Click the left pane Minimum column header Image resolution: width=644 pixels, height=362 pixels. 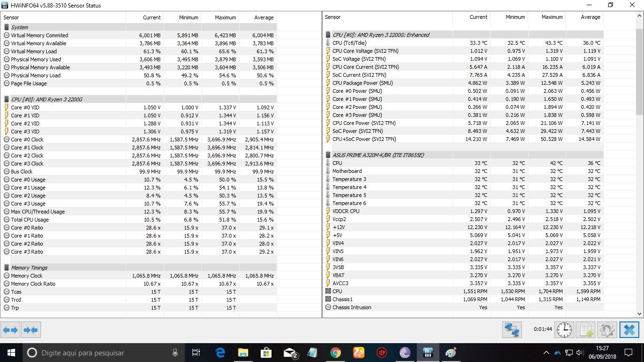[x=182, y=17]
